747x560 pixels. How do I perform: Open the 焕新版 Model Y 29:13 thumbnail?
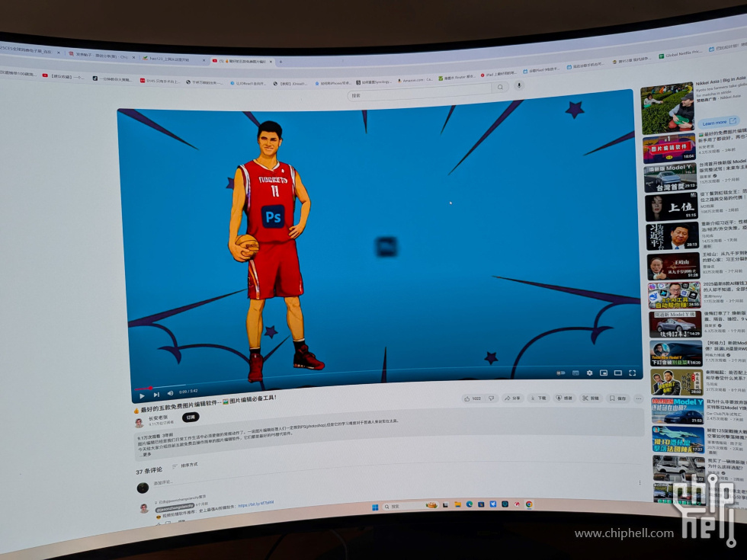point(670,178)
